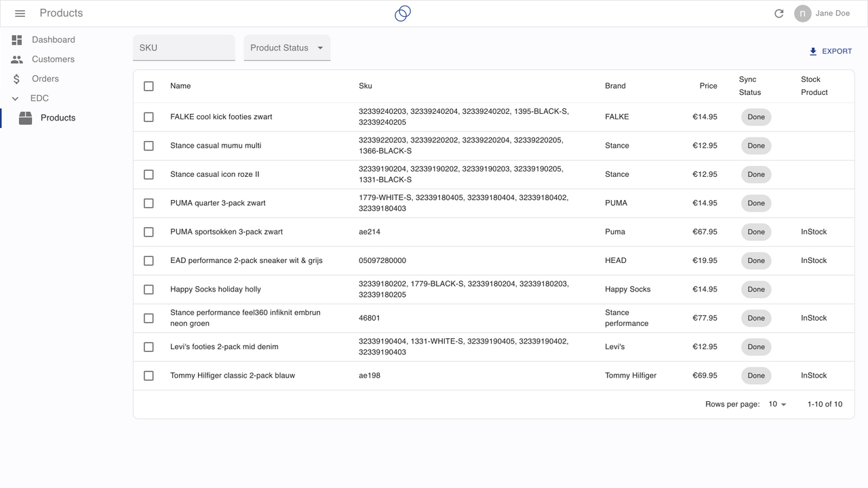Click the brand cell HEAD
The width and height of the screenshot is (868, 488).
click(616, 261)
